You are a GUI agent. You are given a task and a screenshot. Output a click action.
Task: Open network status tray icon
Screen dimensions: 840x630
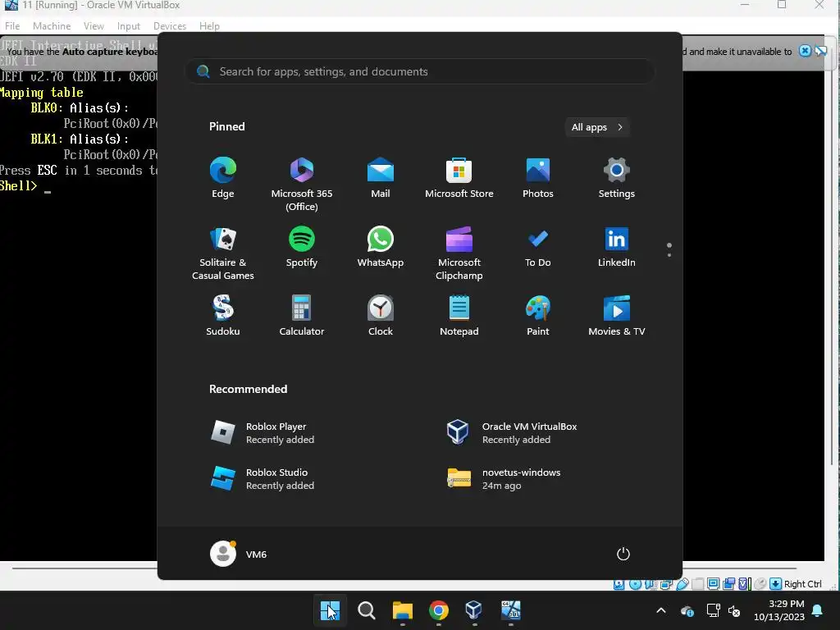(713, 610)
